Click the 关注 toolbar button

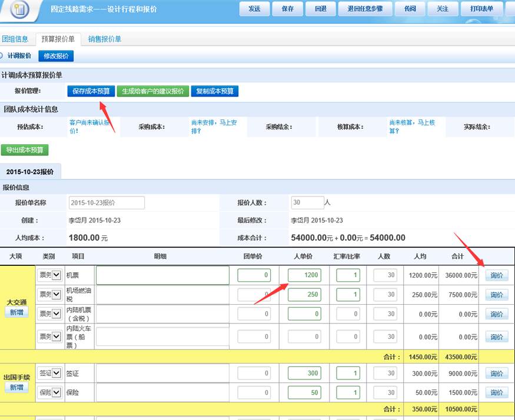tap(443, 9)
